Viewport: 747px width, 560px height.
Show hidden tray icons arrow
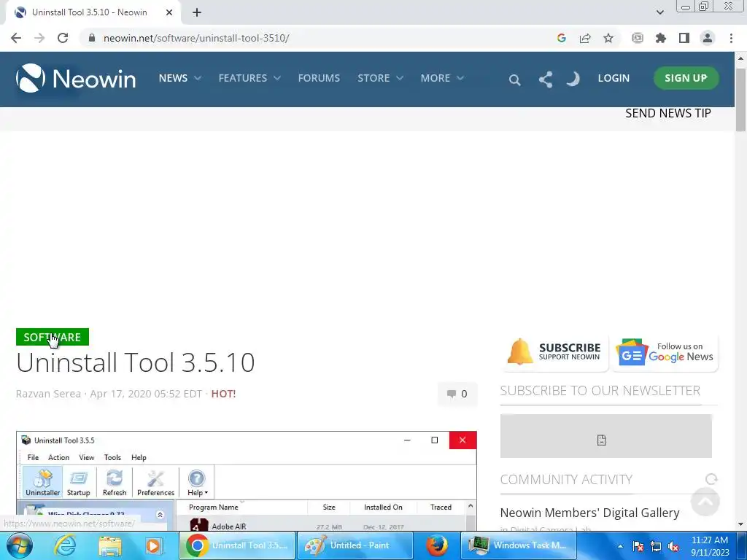tap(620, 546)
